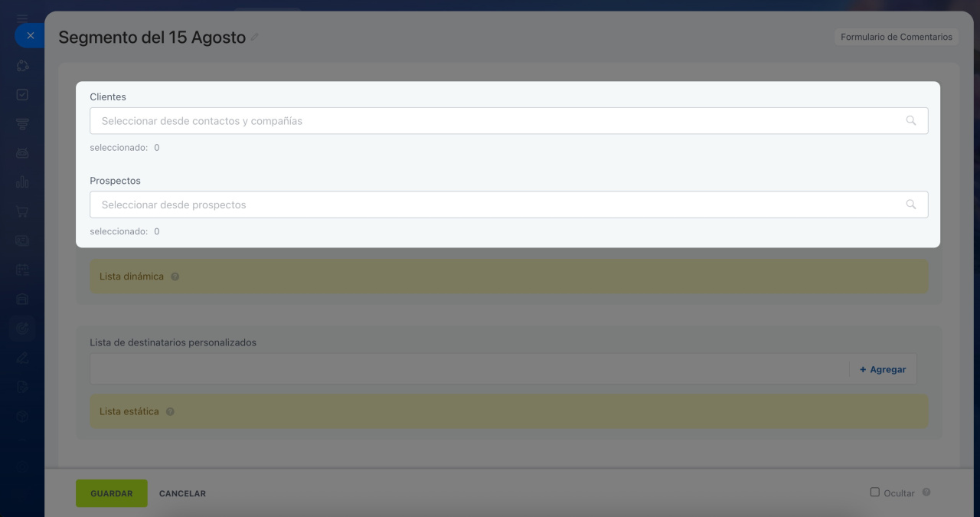The height and width of the screenshot is (517, 980).
Task: Show help next to Ocultar checkbox
Action: click(x=926, y=492)
